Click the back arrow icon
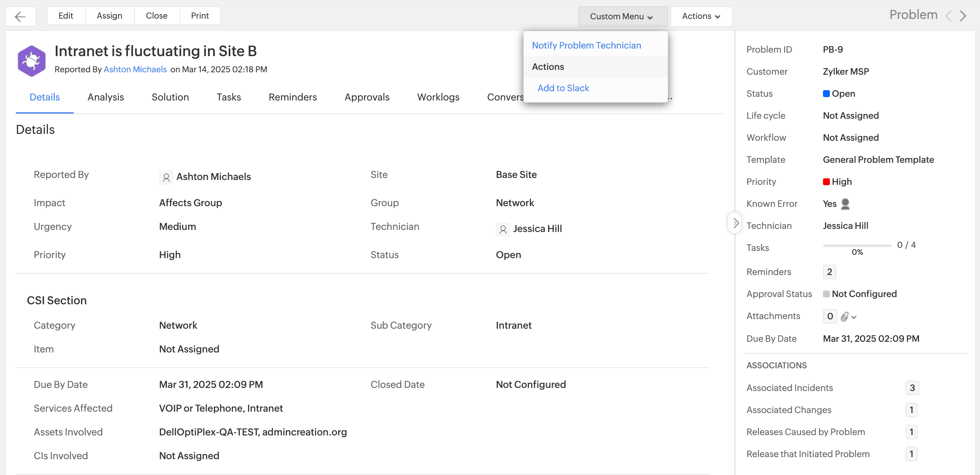 click(20, 17)
